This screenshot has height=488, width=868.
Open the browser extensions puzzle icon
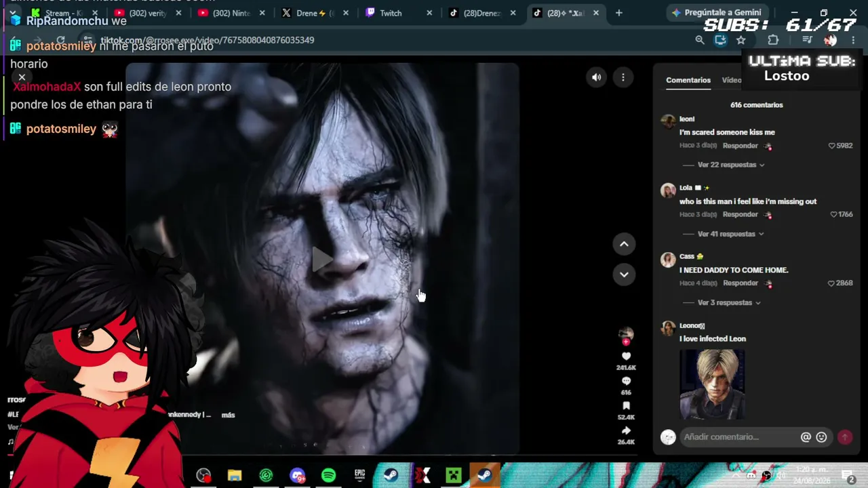[773, 40]
